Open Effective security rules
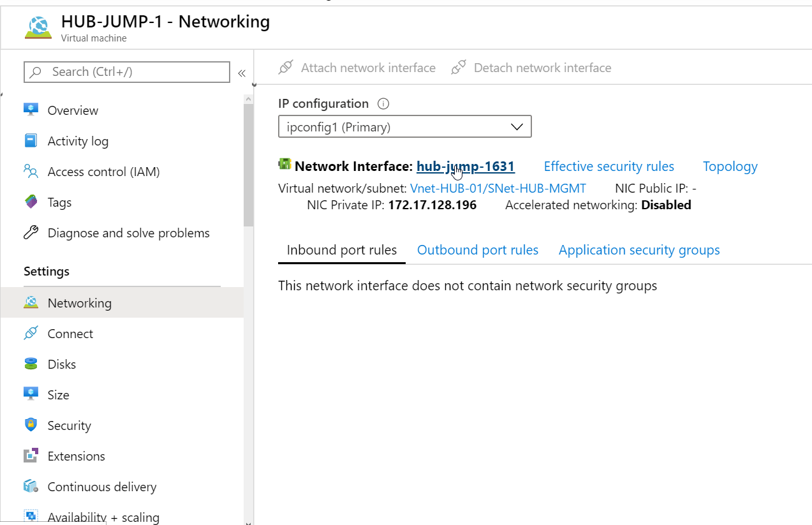The height and width of the screenshot is (525, 812). (609, 166)
